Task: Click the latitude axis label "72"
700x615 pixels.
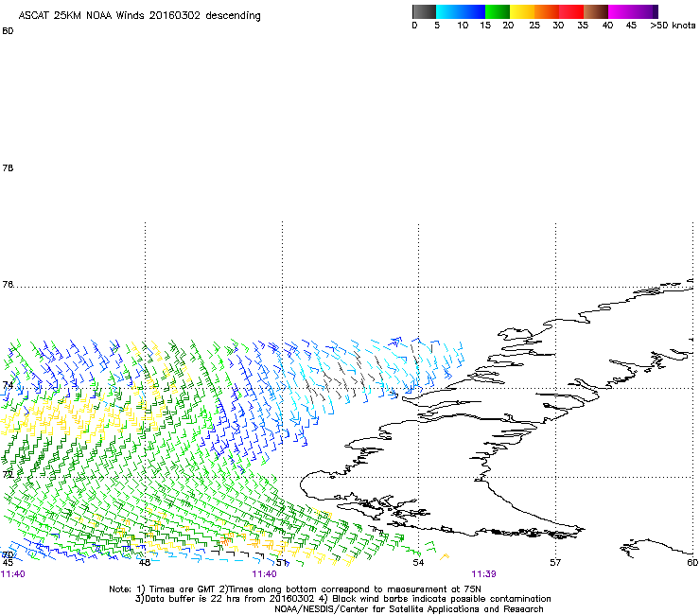Action: (x=8, y=474)
